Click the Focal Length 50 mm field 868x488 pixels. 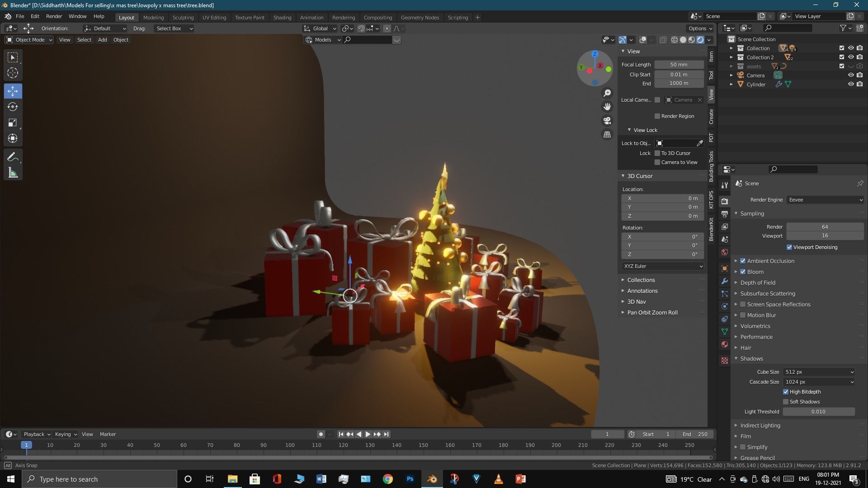click(679, 65)
